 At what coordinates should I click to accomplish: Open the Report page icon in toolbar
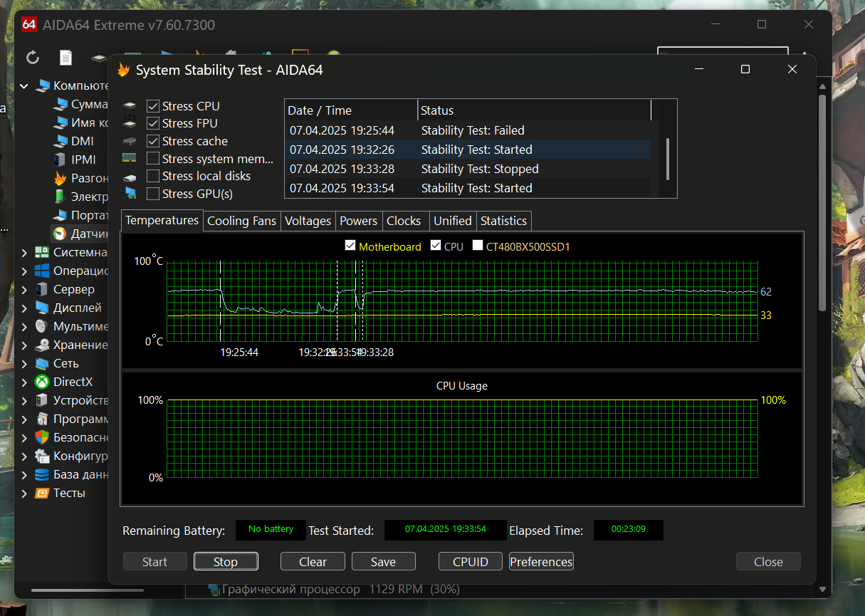pos(65,58)
